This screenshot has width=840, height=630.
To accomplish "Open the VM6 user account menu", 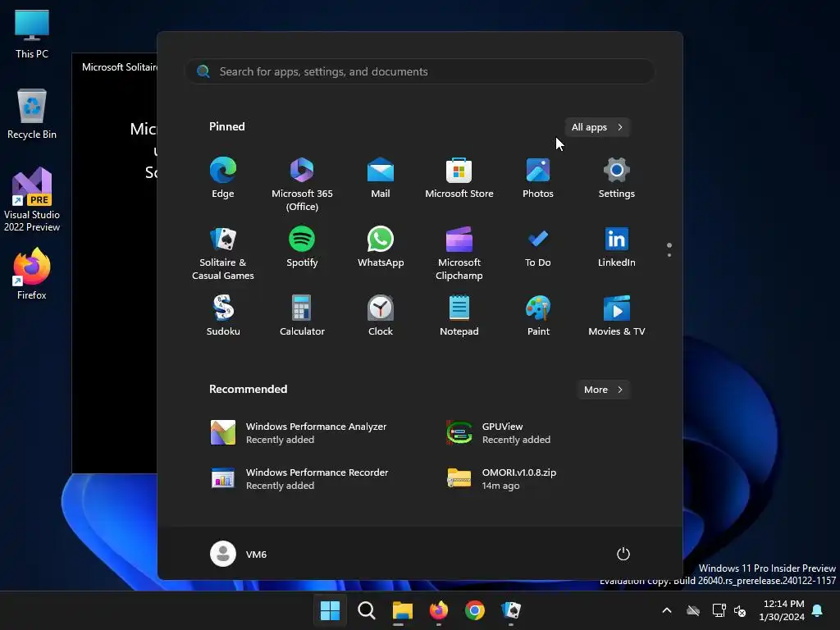I will pyautogui.click(x=239, y=554).
